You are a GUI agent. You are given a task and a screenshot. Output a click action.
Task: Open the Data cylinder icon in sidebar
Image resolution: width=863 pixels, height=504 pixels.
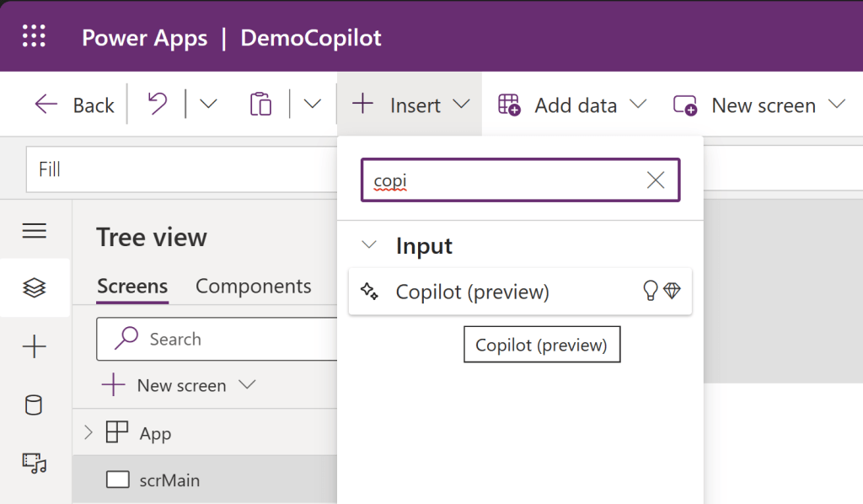coord(35,405)
